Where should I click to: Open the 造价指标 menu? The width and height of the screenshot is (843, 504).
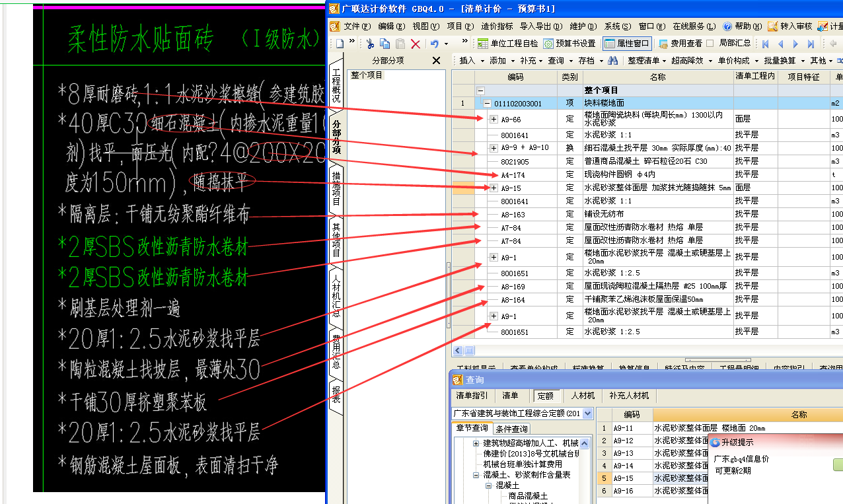(x=497, y=26)
